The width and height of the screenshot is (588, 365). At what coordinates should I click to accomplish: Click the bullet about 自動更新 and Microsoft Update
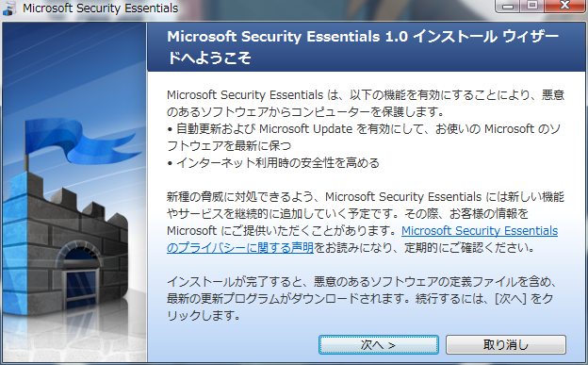click(364, 137)
